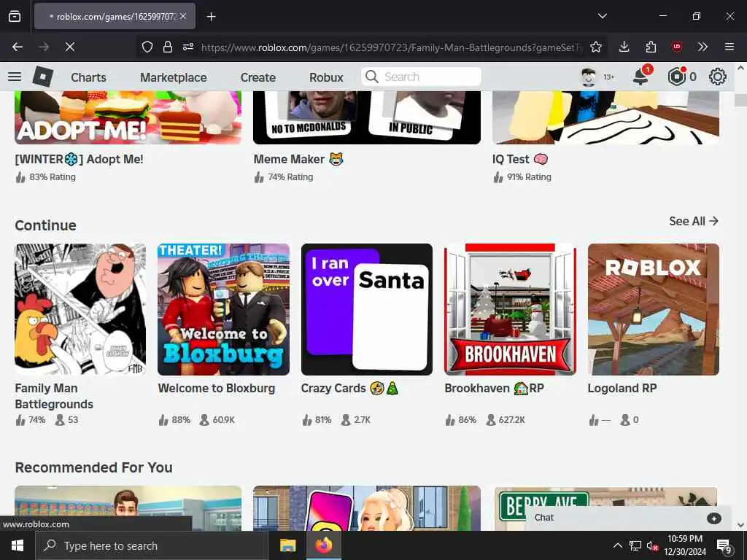The height and width of the screenshot is (560, 747).
Task: Open the Firefox extensions puzzle icon
Action: click(x=651, y=47)
